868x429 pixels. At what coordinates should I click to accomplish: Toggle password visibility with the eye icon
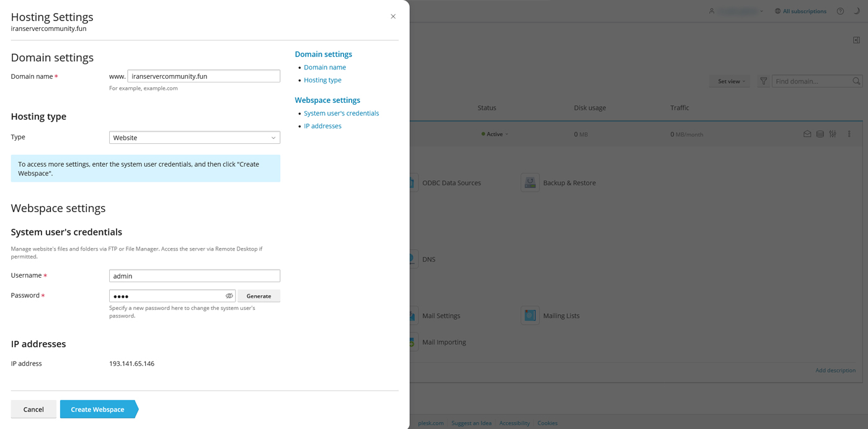(x=229, y=296)
